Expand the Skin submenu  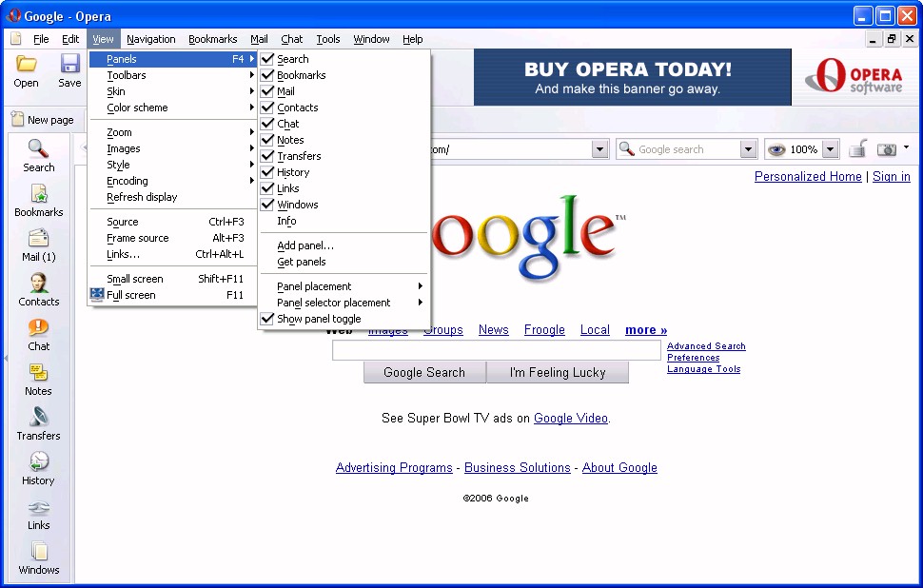click(x=172, y=91)
